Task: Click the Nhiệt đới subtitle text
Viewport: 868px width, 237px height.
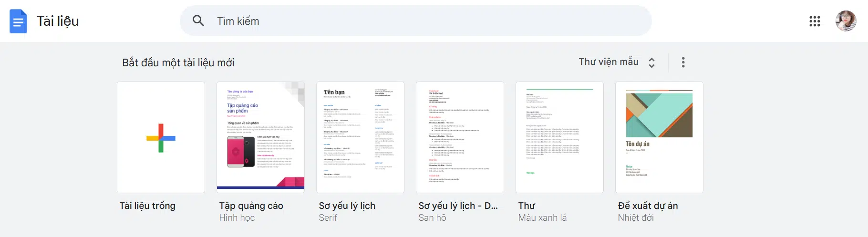Action: [636, 217]
